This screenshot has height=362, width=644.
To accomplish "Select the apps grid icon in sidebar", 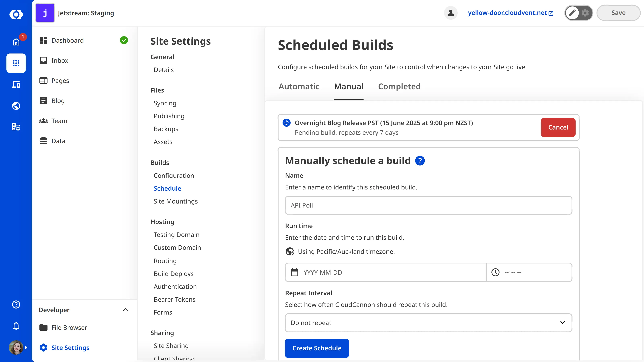I will click(16, 63).
